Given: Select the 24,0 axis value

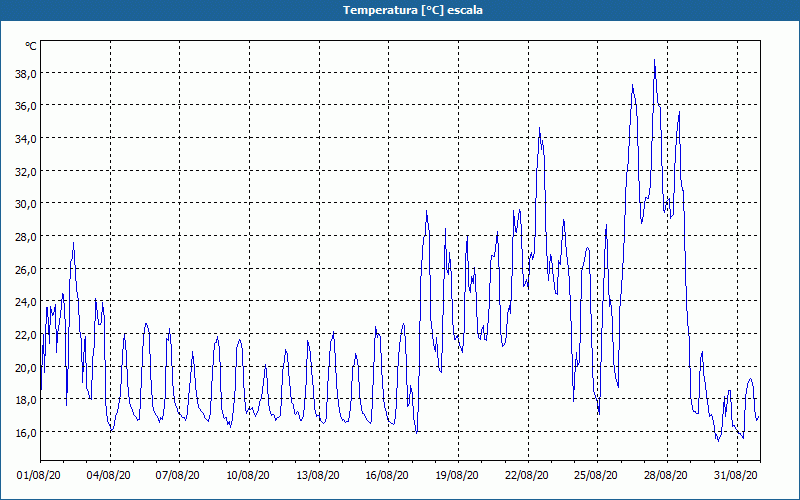Looking at the screenshot, I should click(x=26, y=302).
